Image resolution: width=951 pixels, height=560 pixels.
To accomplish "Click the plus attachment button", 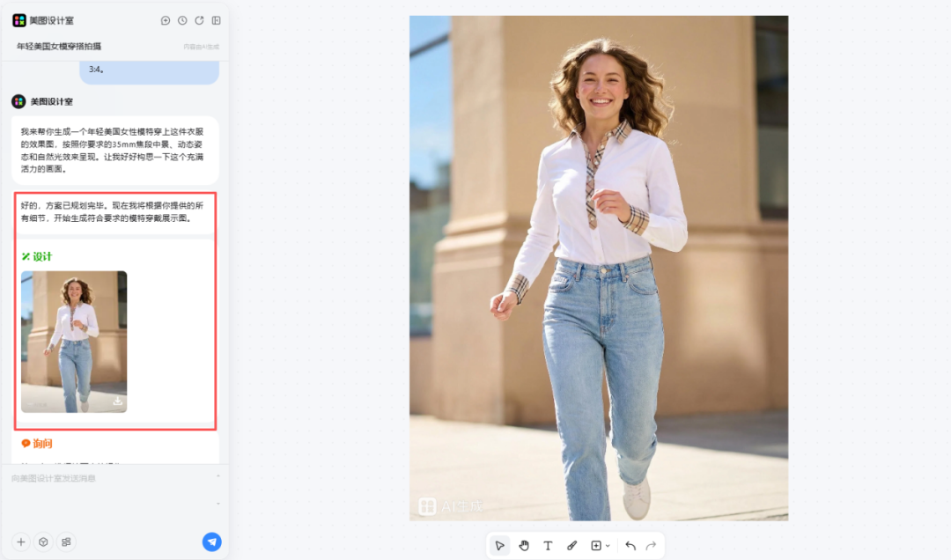I will pos(21,542).
